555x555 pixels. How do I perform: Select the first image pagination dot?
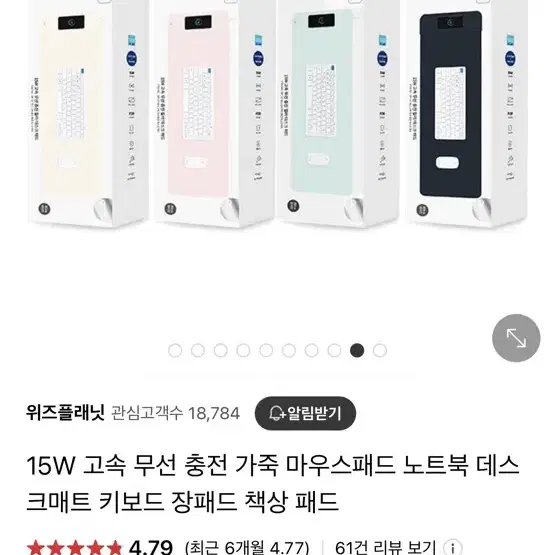pyautogui.click(x=175, y=350)
